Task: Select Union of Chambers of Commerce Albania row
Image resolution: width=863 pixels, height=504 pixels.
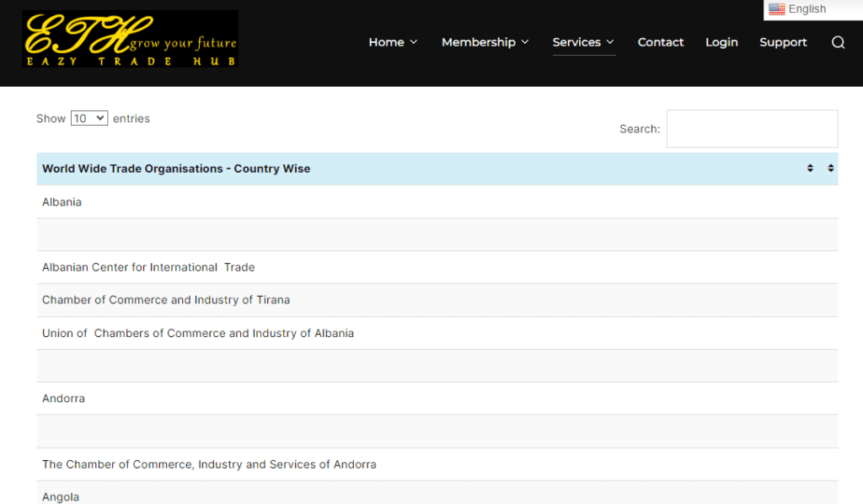Action: (x=198, y=333)
